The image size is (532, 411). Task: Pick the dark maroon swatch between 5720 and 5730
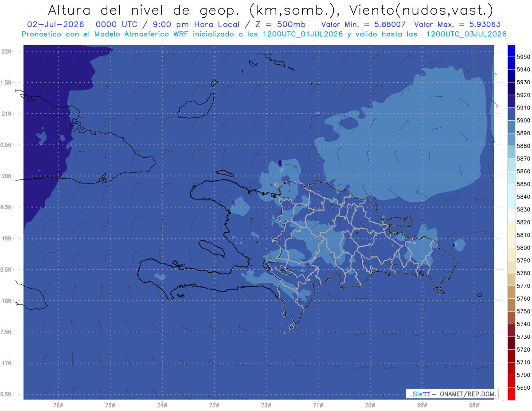point(511,343)
